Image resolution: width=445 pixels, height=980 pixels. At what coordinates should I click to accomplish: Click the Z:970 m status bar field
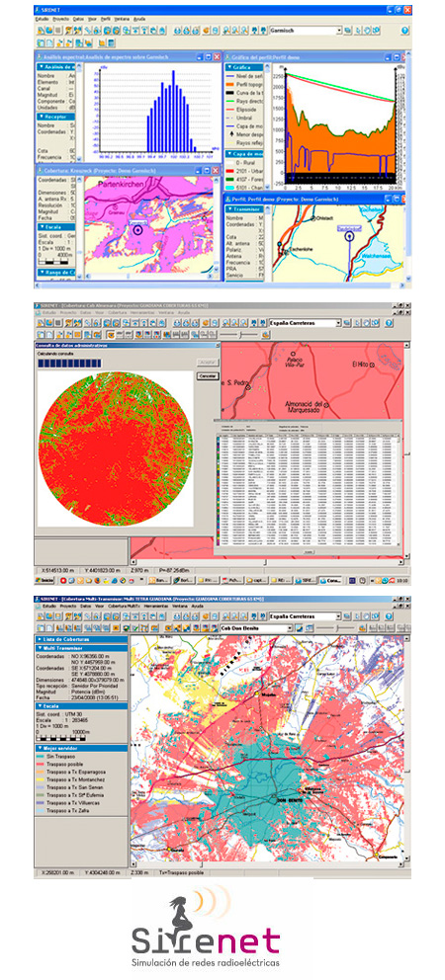click(139, 570)
